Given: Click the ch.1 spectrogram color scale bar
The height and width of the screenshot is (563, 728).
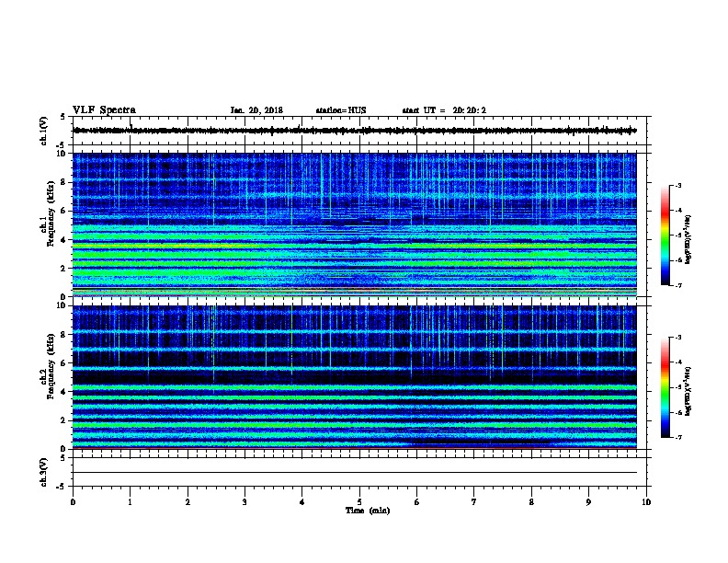Looking at the screenshot, I should [x=665, y=236].
